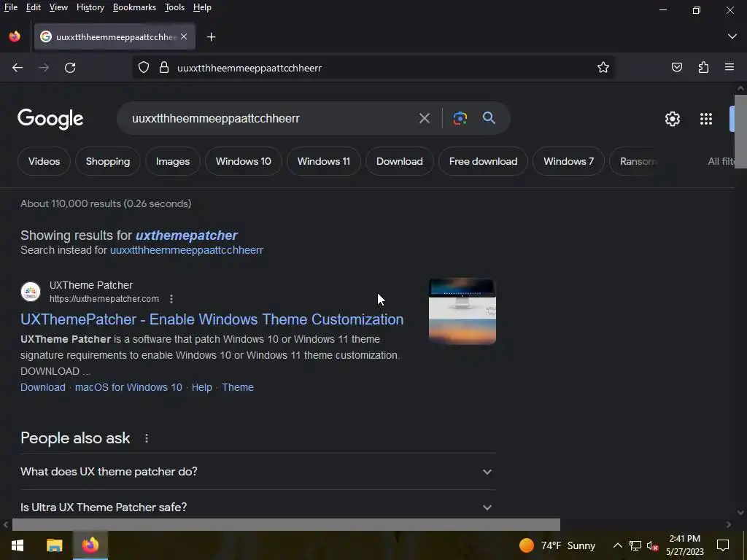747x560 pixels.
Task: Click the All filters option
Action: (720, 161)
